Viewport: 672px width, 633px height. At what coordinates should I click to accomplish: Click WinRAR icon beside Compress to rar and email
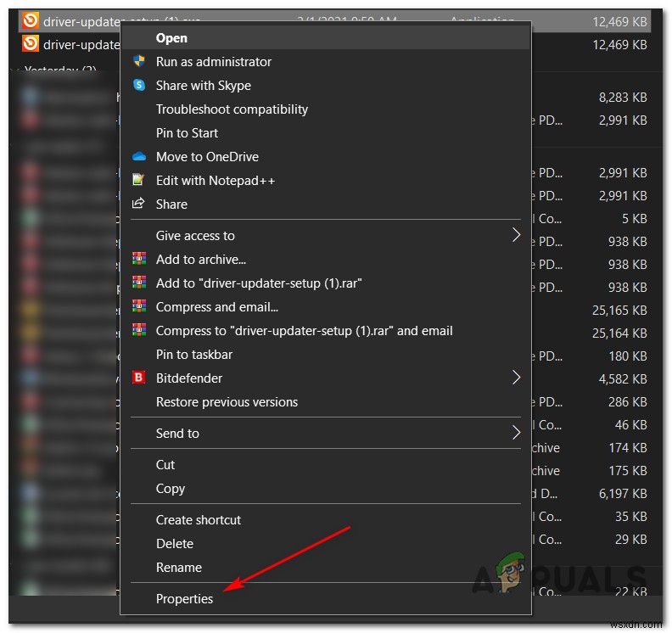tap(139, 330)
